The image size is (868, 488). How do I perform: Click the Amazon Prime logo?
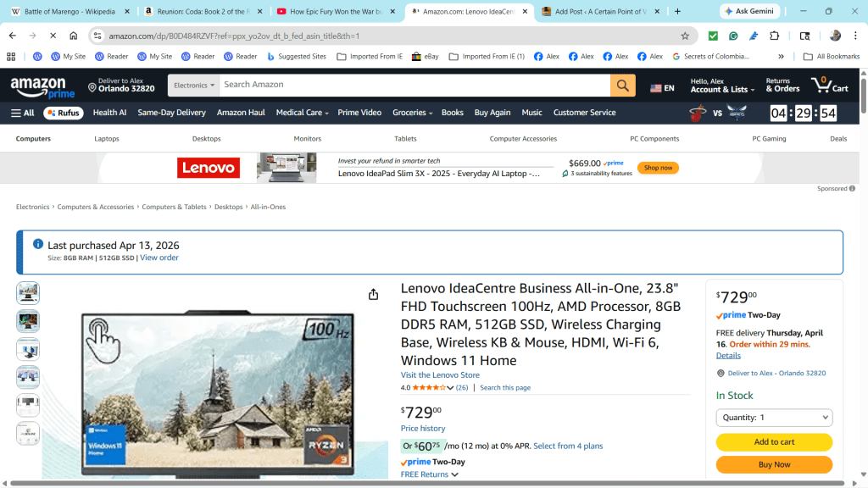pyautogui.click(x=38, y=86)
